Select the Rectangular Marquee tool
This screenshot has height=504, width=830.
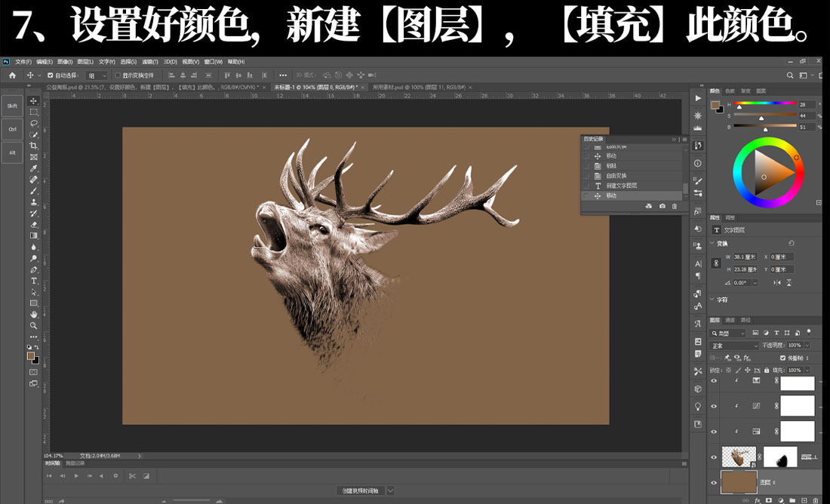click(x=34, y=112)
